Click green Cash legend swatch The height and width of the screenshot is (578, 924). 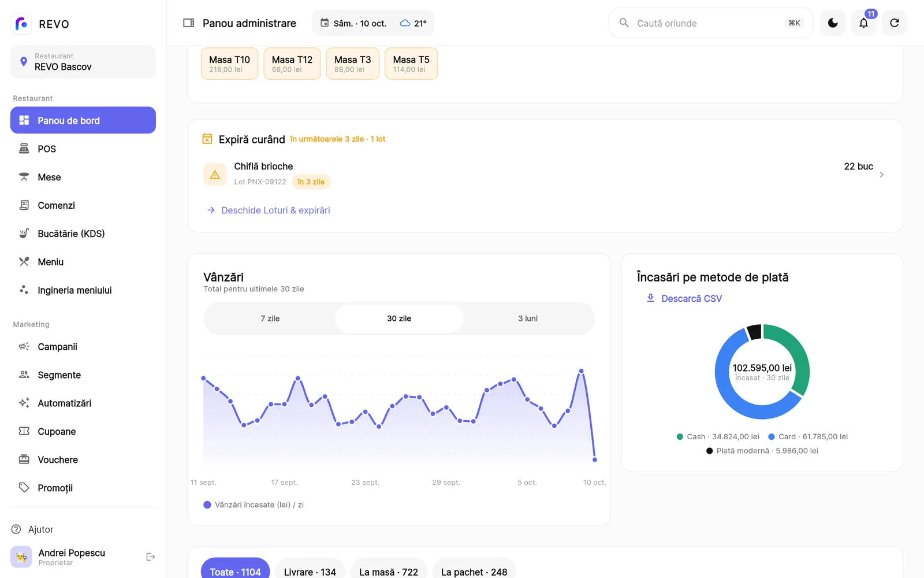pos(680,437)
